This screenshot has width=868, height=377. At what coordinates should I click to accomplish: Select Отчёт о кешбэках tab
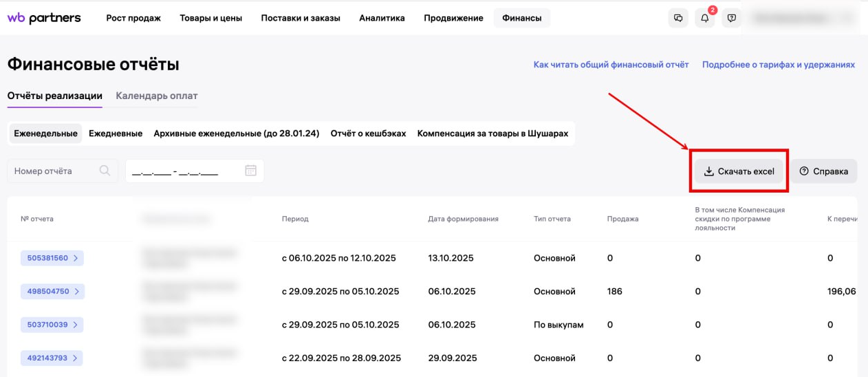(368, 133)
